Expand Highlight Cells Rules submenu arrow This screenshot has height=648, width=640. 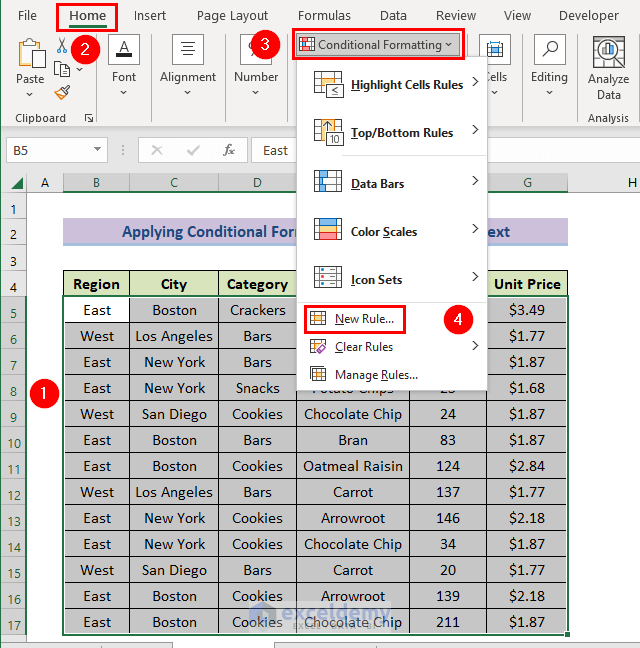click(475, 81)
